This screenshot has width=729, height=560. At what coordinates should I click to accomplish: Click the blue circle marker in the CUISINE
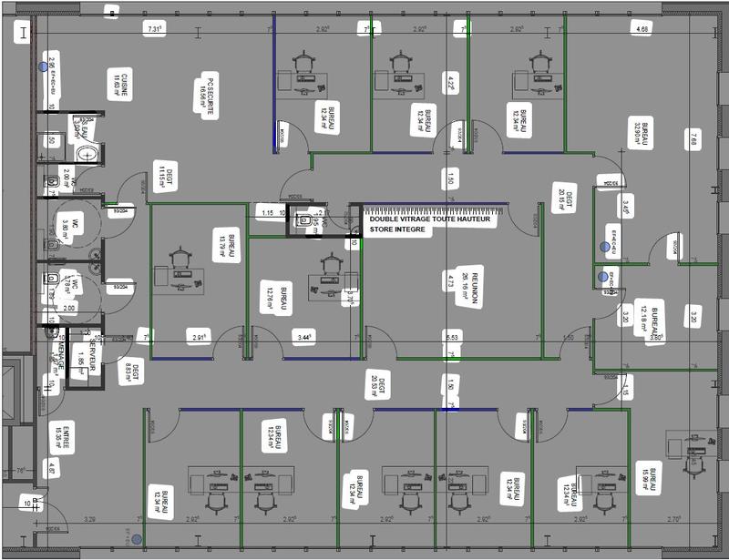click(43, 66)
